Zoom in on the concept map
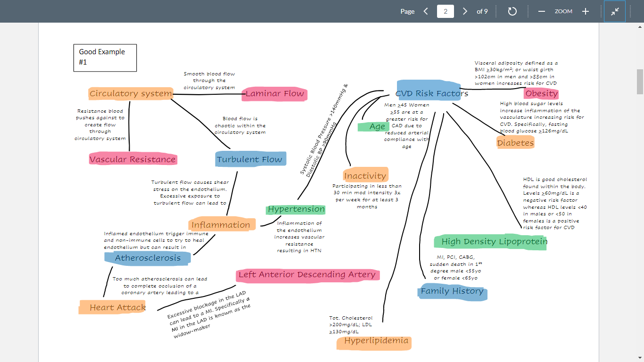 pos(585,11)
